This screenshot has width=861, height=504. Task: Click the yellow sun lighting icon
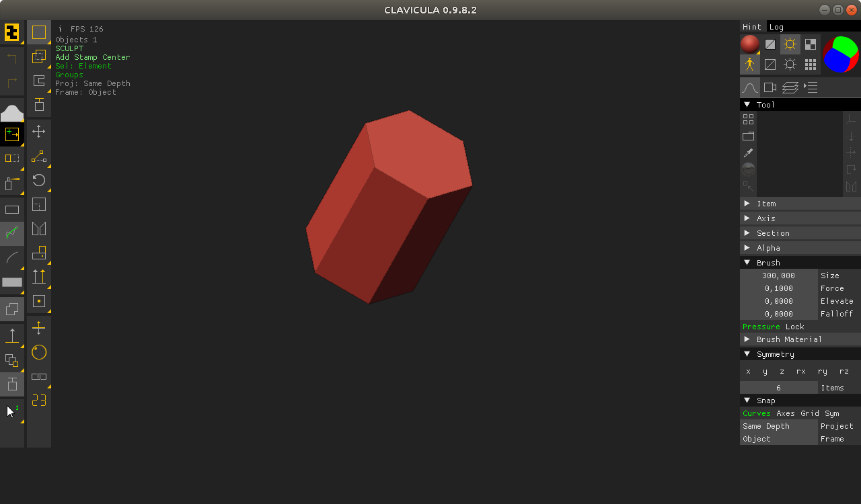tap(790, 44)
